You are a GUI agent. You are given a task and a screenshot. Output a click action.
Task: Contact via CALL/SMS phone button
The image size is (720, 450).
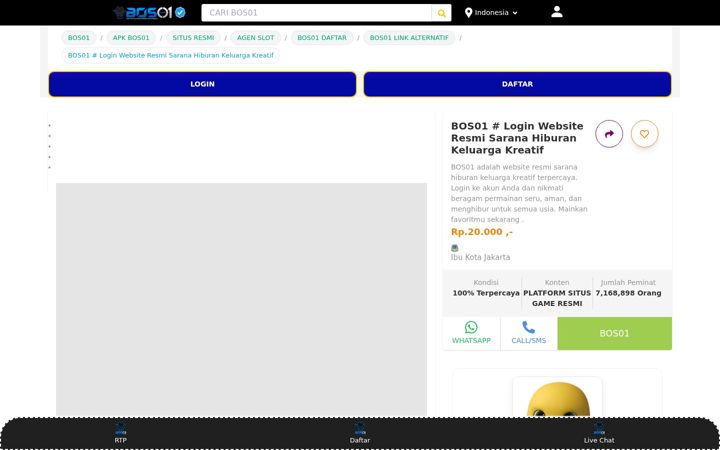tap(529, 333)
